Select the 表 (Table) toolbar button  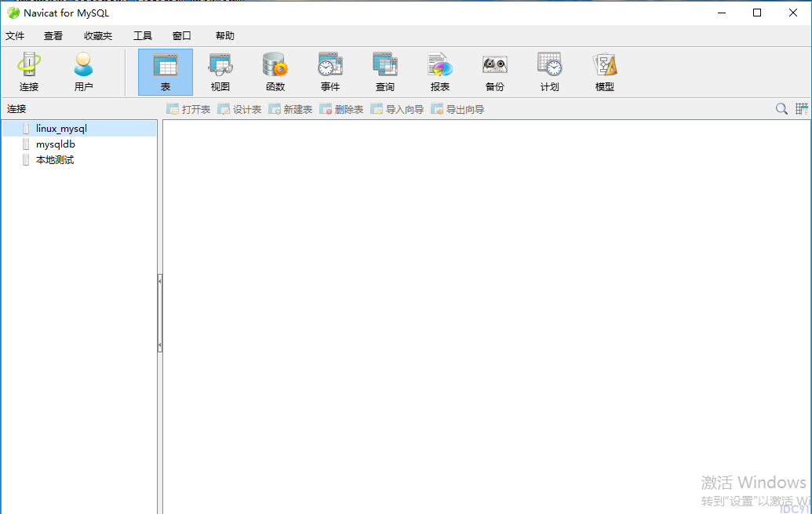point(166,72)
